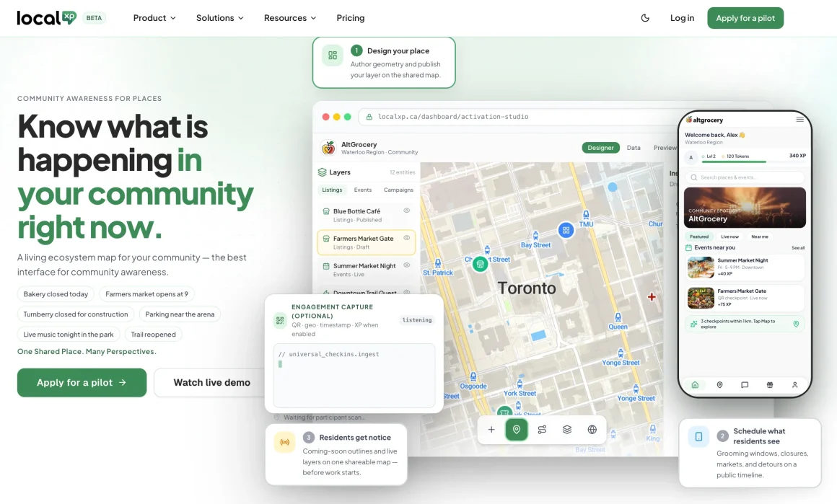Toggle visibility of Downtown Trail Quest

pos(407,292)
